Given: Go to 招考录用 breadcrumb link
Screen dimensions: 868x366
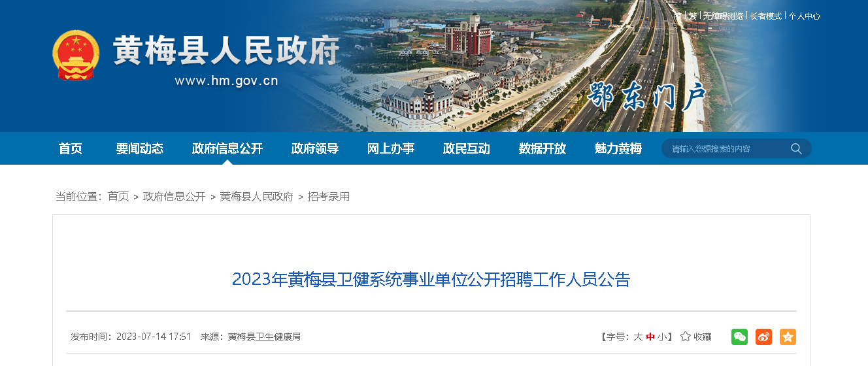Looking at the screenshot, I should (x=329, y=196).
